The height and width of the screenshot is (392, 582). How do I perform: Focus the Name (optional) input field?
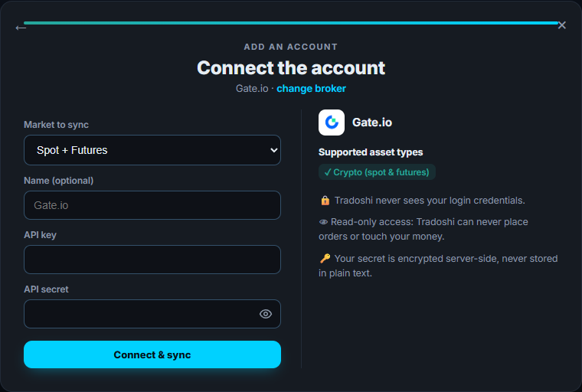point(152,205)
